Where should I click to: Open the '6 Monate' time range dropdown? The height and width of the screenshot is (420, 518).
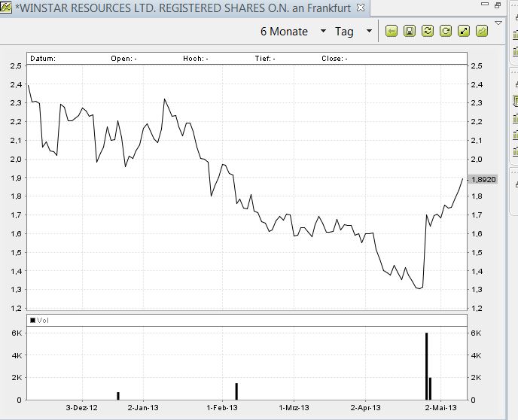click(x=323, y=32)
